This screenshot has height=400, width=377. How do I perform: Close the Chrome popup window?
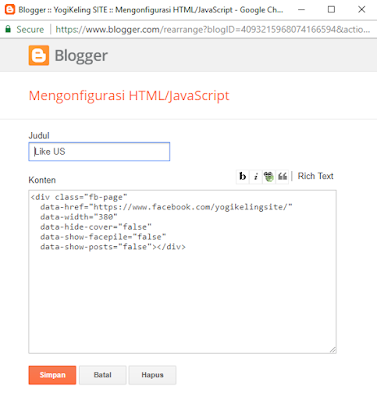point(362,9)
